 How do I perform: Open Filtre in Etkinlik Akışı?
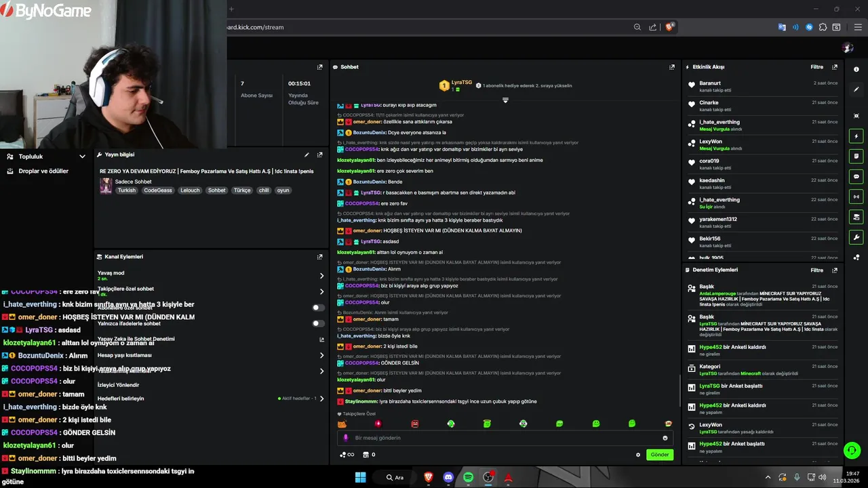click(x=816, y=67)
